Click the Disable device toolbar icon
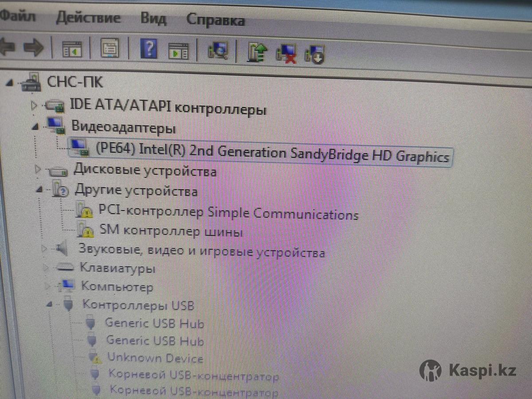532x399 pixels. [315, 54]
